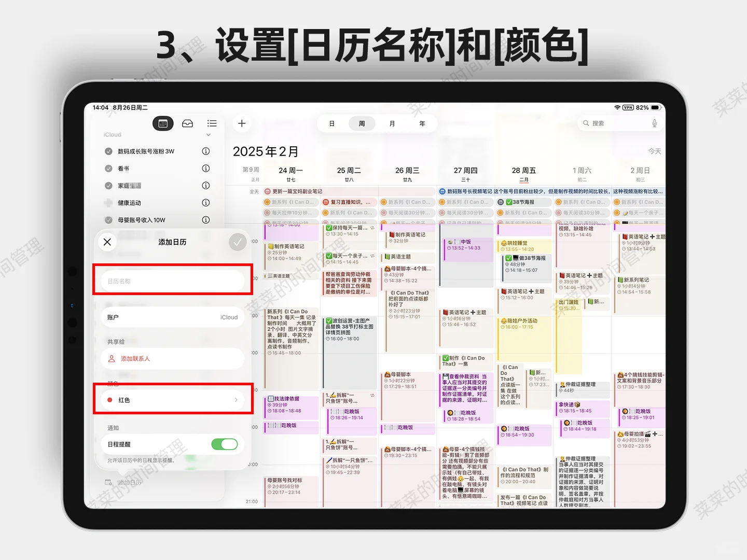Screen dimensions: 747x560
Task: Uncheck the 波创运营 reminder checkbox
Action: point(329,321)
